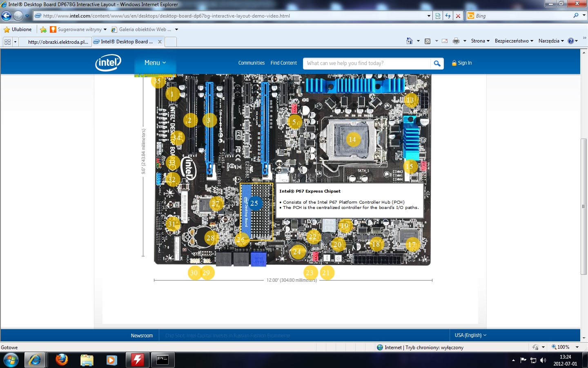Screen dimensions: 588x368
Task: Select hotspot number 5 on the board
Action: 294,121
